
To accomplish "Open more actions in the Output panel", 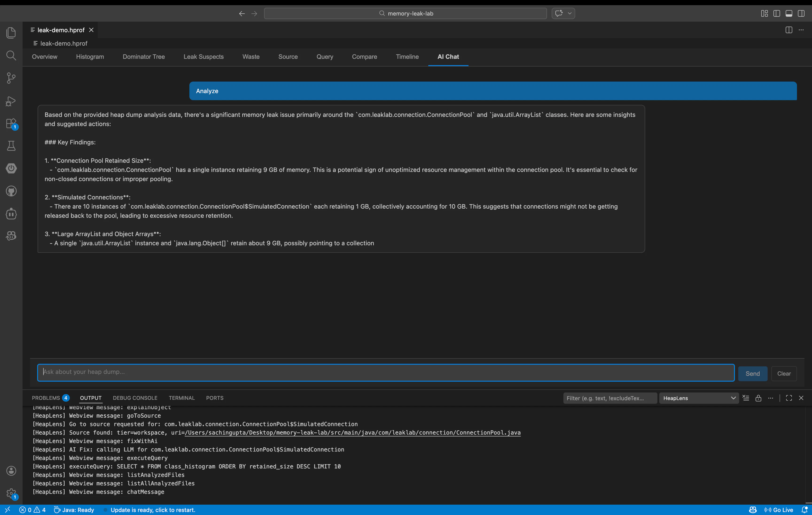I will [771, 398].
